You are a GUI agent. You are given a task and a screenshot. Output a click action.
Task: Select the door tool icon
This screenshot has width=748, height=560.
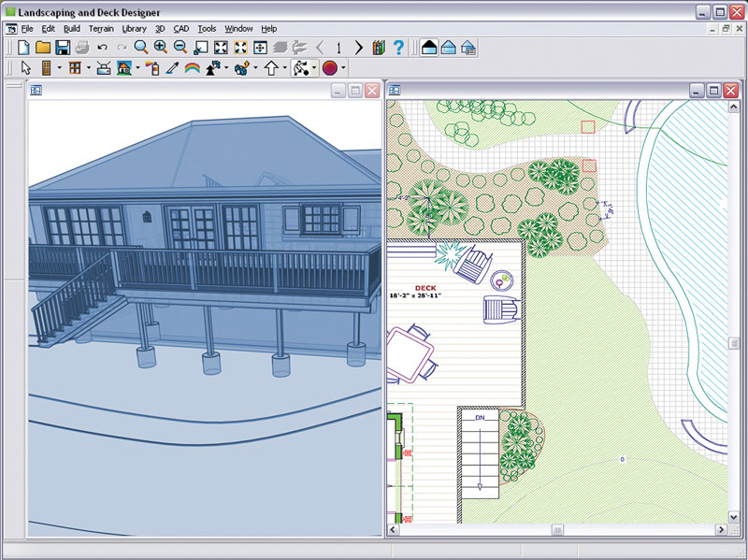tap(47, 68)
